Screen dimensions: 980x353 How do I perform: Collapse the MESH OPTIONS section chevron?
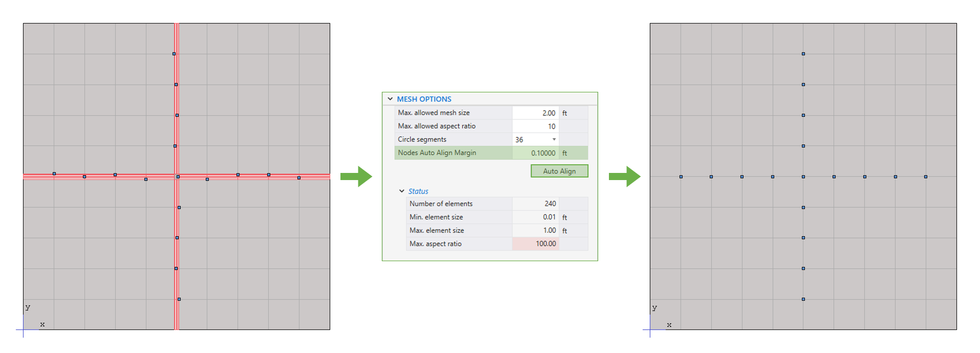pyautogui.click(x=390, y=99)
